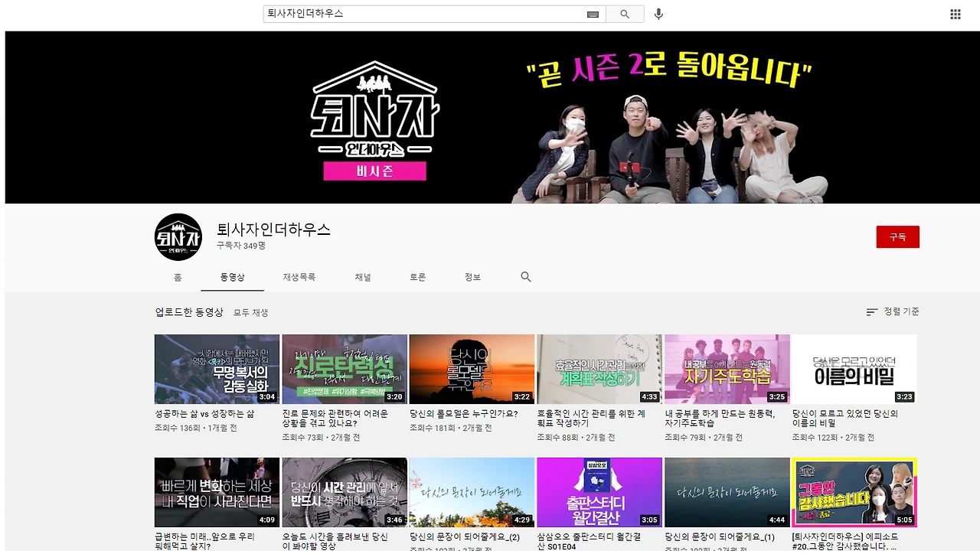Click the sort filter lines icon
The width and height of the screenshot is (980, 554).
click(x=871, y=311)
